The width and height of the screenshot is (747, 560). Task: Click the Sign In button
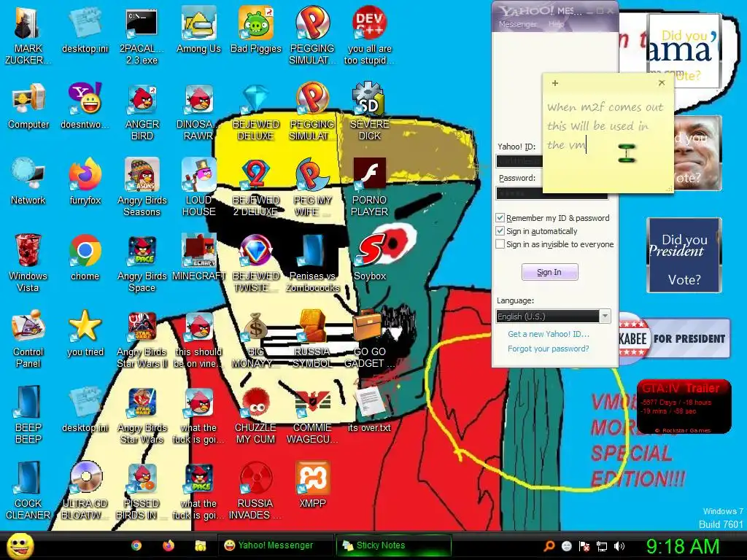[x=550, y=272]
